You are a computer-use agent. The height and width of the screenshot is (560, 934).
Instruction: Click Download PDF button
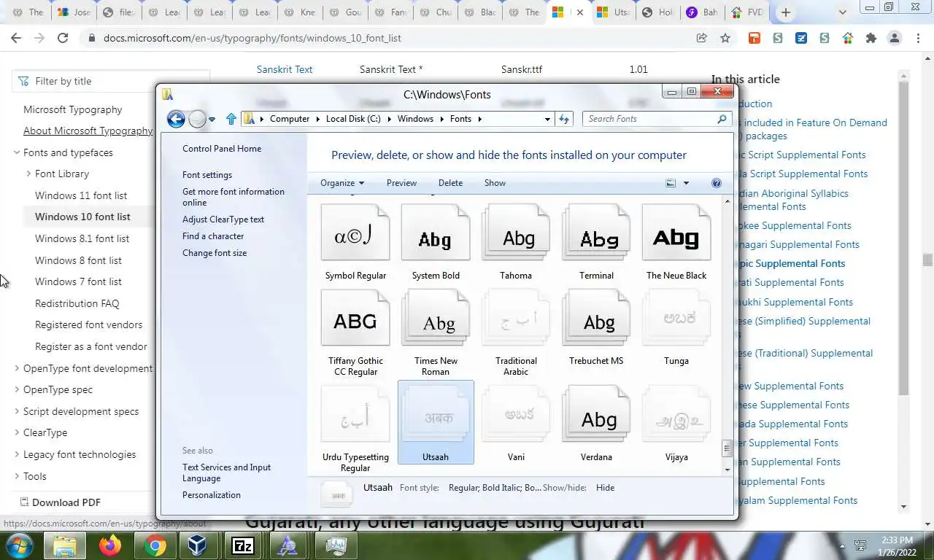[60, 502]
